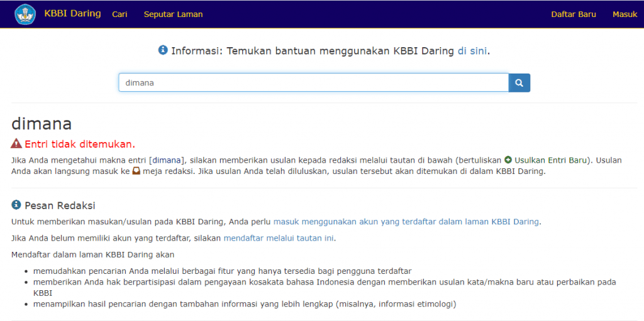Viewport: 644px width, 321px height.
Task: Click the inbox icon before meja redaksi
Action: point(136,171)
